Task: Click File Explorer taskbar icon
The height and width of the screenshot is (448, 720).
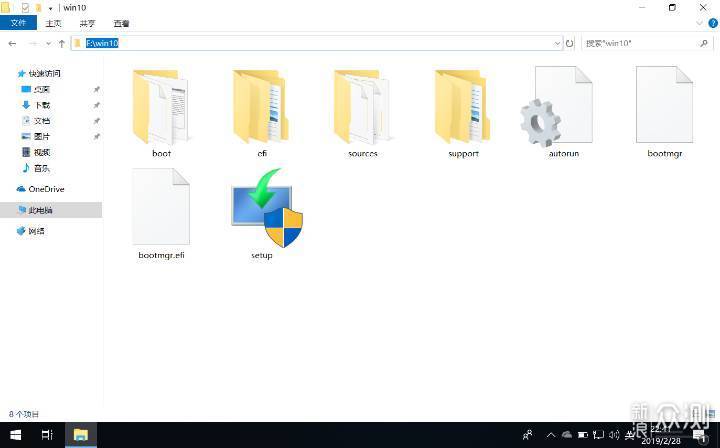Action: (x=81, y=435)
